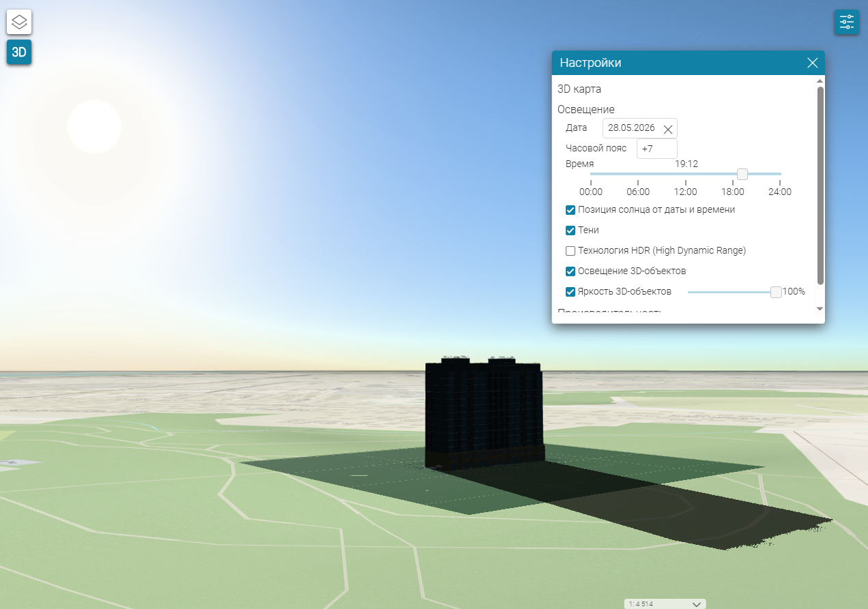Screen dimensions: 868x609
Task: Click the Время slider handle
Action: (x=742, y=174)
